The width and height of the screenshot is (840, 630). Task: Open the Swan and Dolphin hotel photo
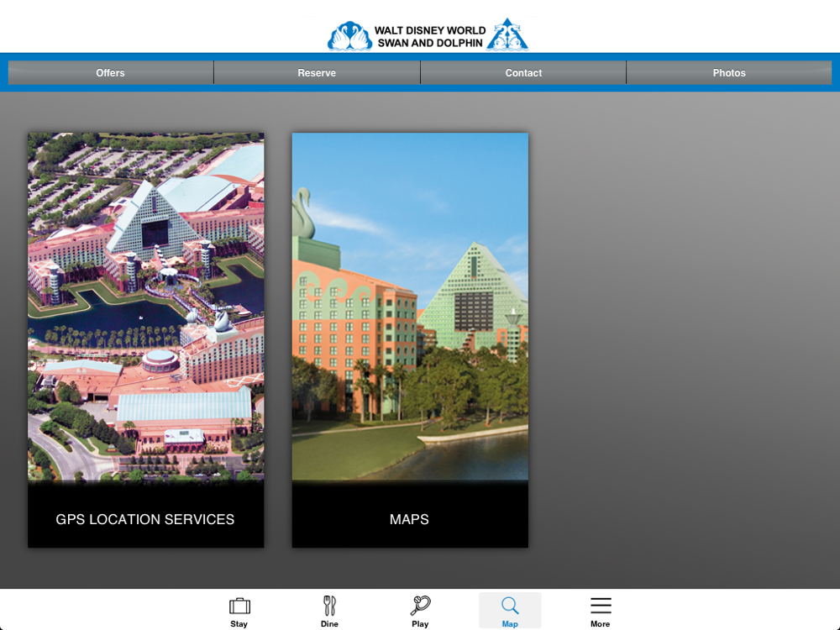(410, 307)
